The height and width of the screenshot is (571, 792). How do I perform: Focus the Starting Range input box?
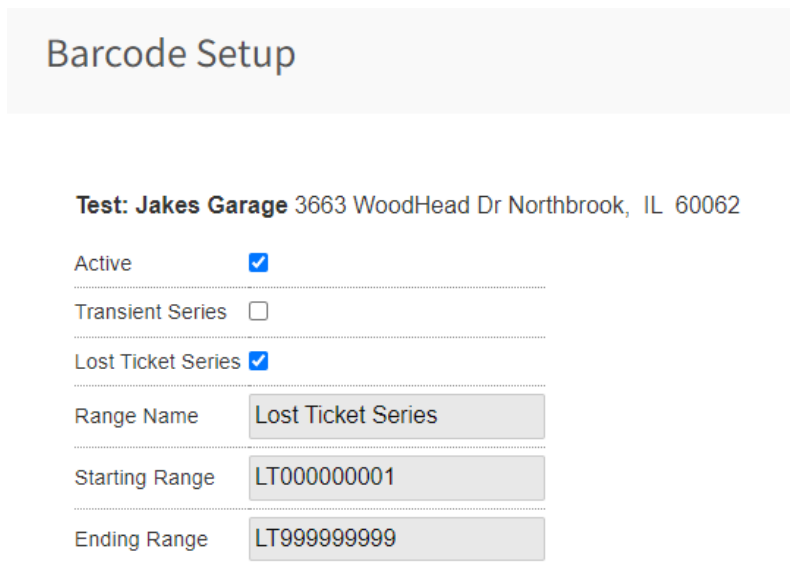pos(396,478)
